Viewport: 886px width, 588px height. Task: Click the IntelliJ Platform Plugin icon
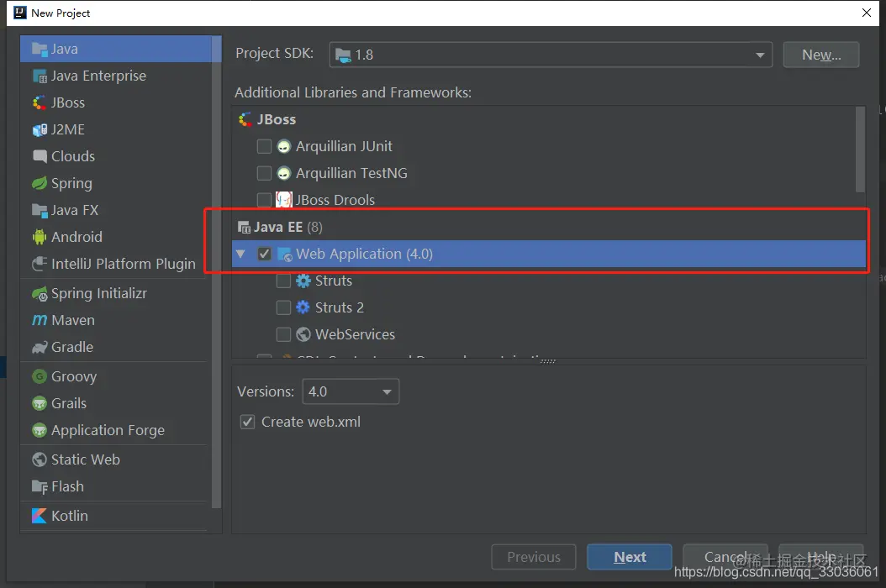tap(40, 264)
